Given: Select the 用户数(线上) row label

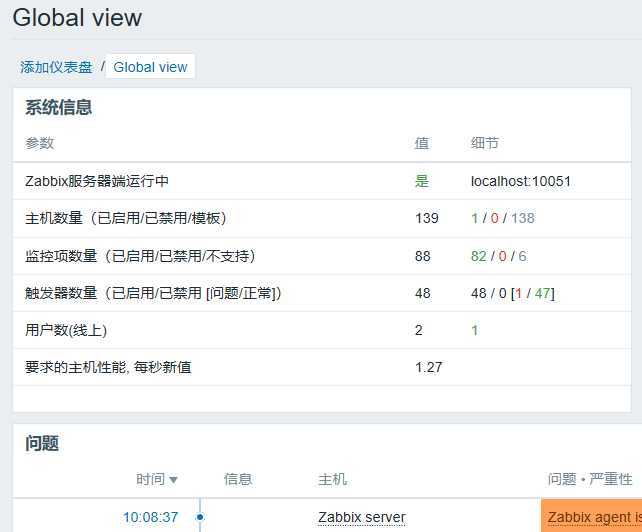Looking at the screenshot, I should click(x=66, y=330).
